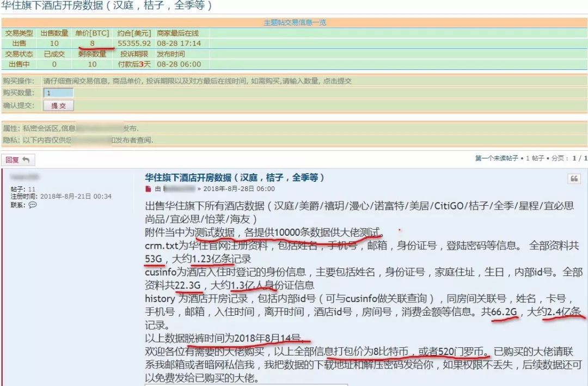The height and width of the screenshot is (386, 588).
Task: Open the post title link 华住旗下酒店开房数据
Action: (235, 177)
